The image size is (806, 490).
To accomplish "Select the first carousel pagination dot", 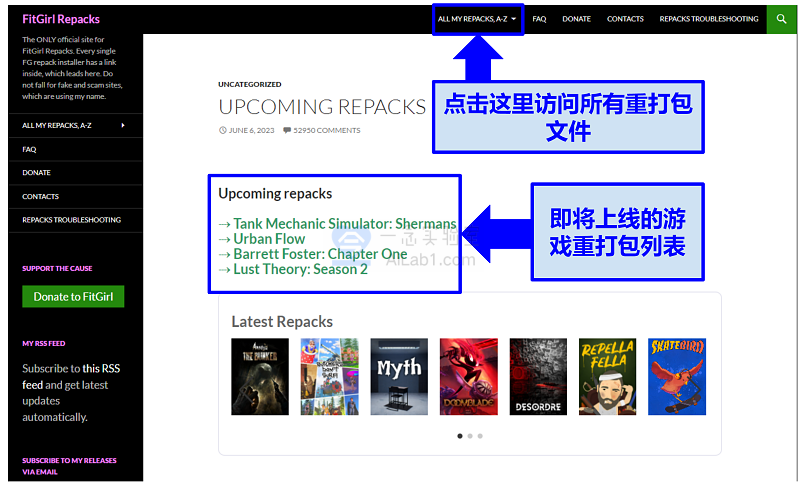I will tap(460, 436).
